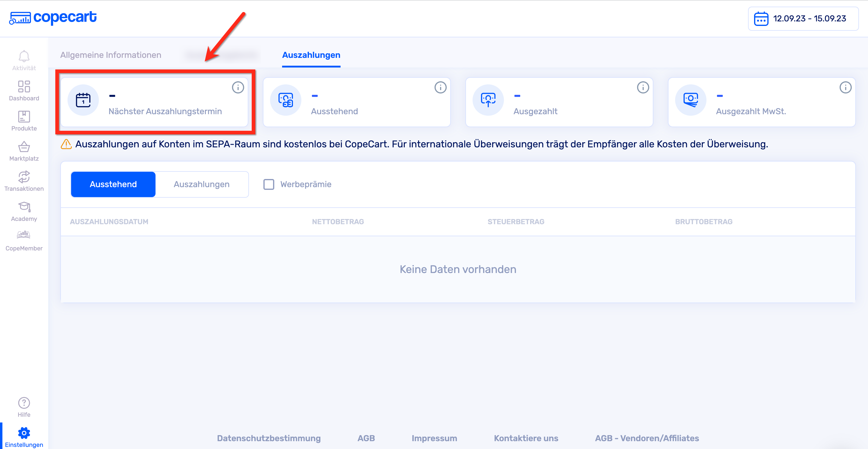The width and height of the screenshot is (868, 449).
Task: Open the Aktivität bell icon
Action: coord(24,57)
